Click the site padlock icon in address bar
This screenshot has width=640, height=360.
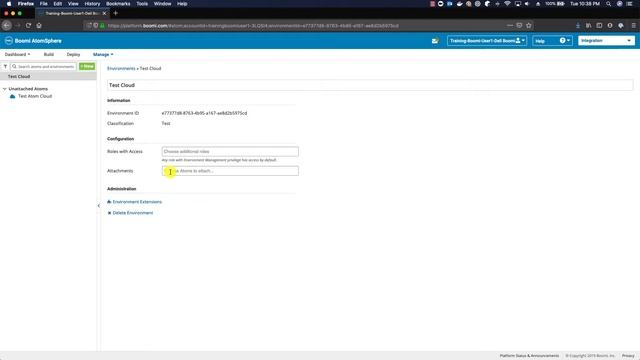point(102,25)
